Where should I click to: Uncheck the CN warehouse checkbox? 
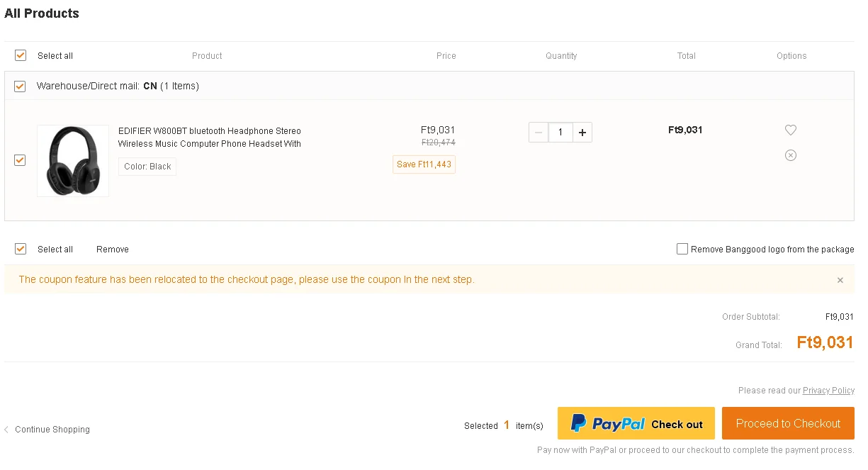pos(21,86)
